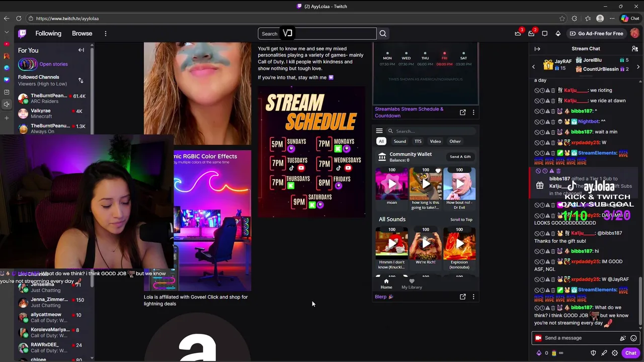
Task: Click Send A Gift button
Action: [460, 157]
